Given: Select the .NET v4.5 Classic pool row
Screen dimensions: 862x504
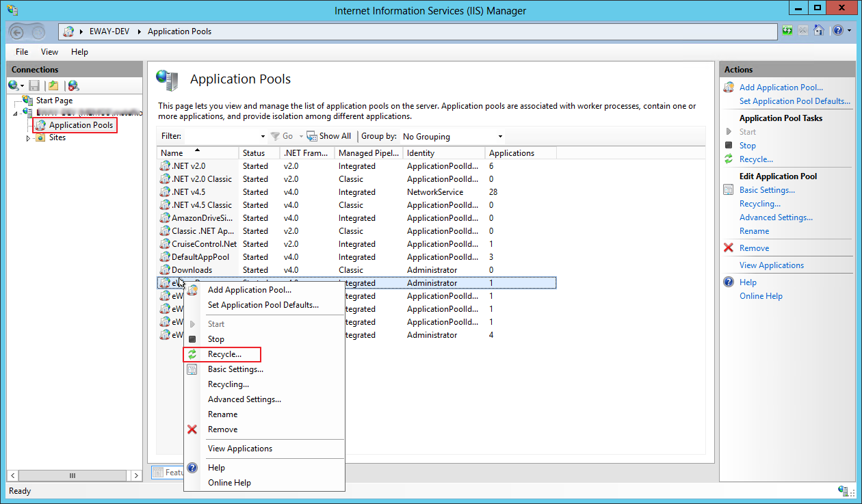Looking at the screenshot, I should click(357, 205).
